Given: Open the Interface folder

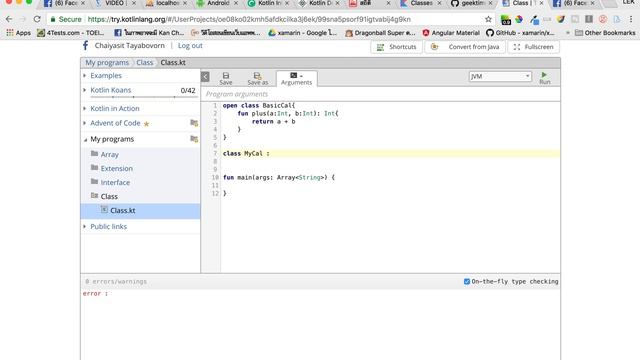Looking at the screenshot, I should tap(115, 182).
